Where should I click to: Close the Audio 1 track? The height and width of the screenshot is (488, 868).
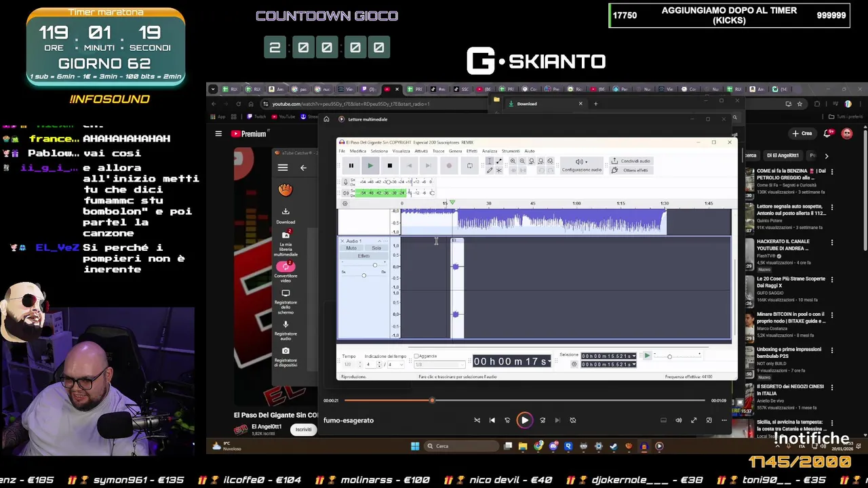(x=342, y=241)
